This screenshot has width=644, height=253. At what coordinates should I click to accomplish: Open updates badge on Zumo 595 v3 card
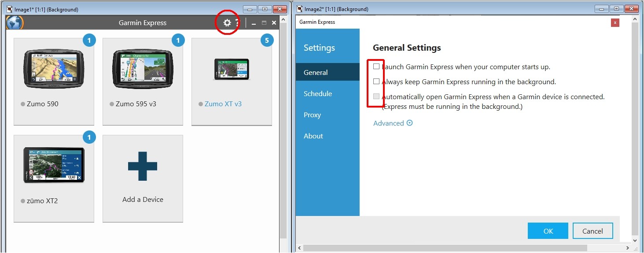(178, 41)
